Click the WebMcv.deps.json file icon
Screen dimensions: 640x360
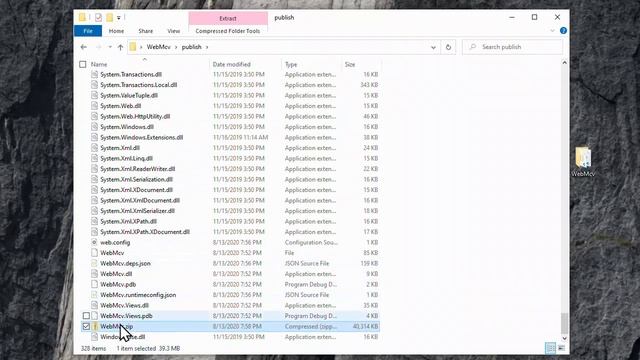(94, 263)
